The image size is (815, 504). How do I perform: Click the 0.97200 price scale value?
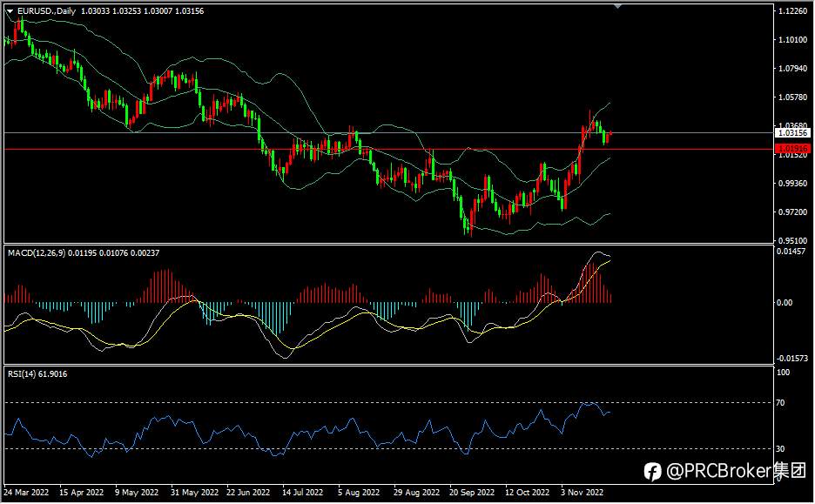pyautogui.click(x=792, y=212)
